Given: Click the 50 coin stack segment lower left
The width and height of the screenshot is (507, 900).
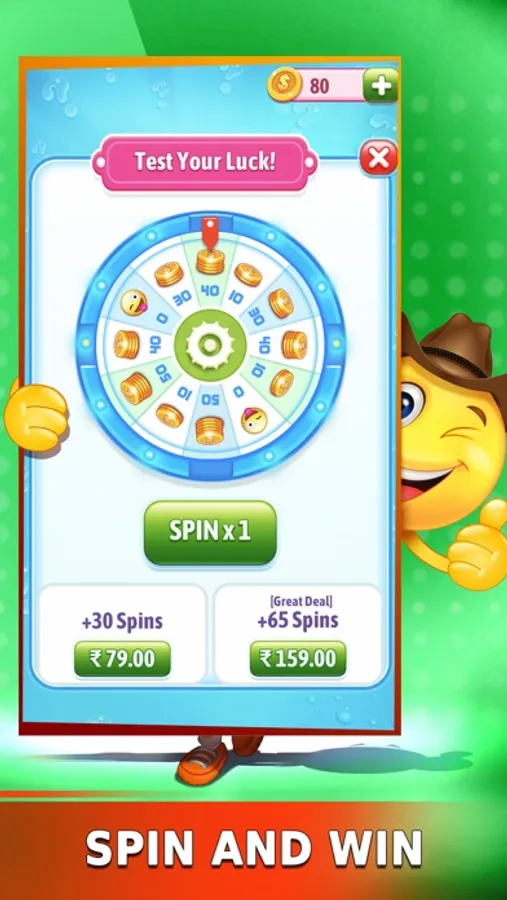Looking at the screenshot, I should 136,388.
